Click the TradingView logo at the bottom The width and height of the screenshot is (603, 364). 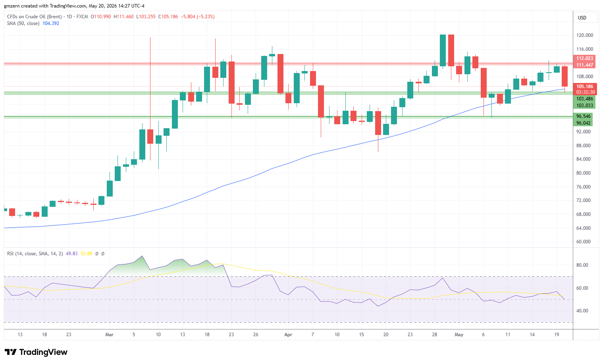click(x=36, y=352)
